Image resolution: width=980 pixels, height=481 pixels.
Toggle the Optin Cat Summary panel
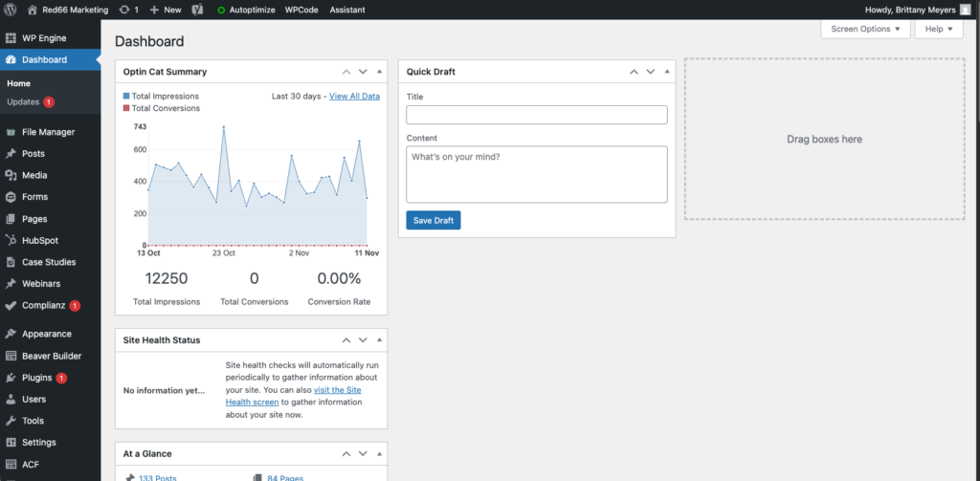[x=379, y=72]
